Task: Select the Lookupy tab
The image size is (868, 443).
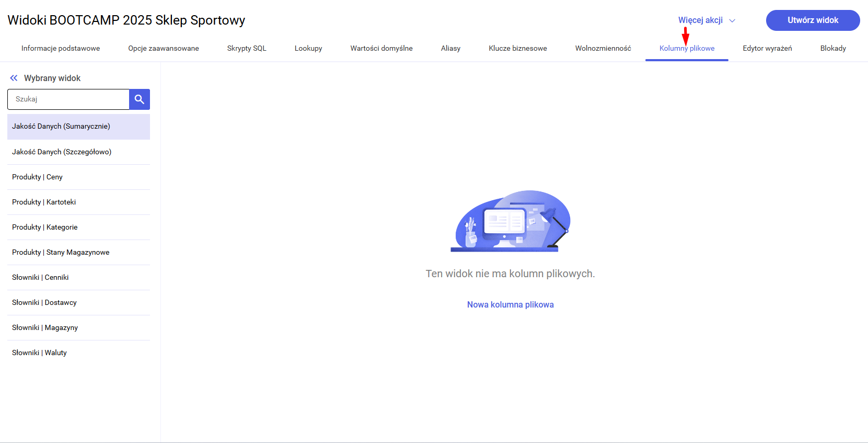Action: 308,48
